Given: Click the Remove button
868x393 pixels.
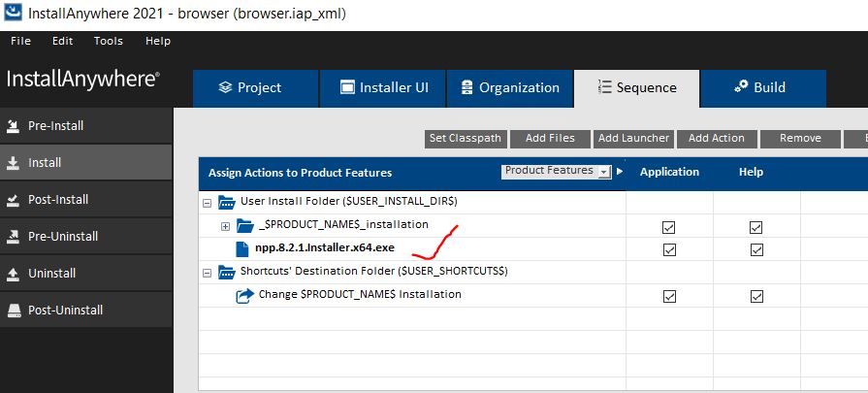Looking at the screenshot, I should point(800,139).
